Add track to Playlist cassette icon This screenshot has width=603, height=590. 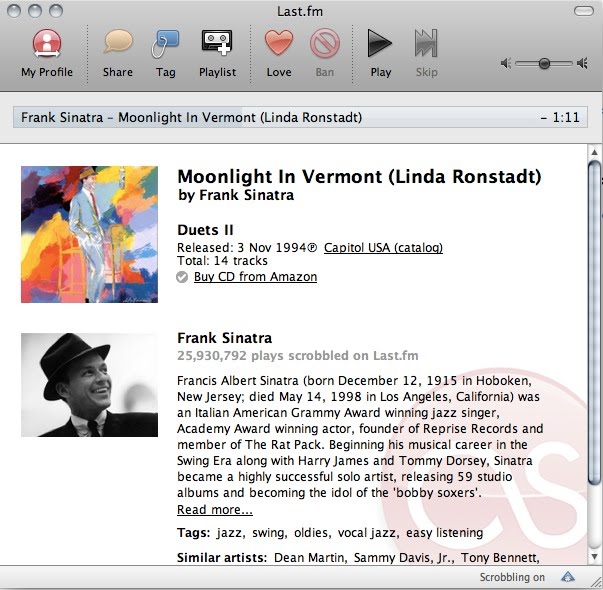217,42
